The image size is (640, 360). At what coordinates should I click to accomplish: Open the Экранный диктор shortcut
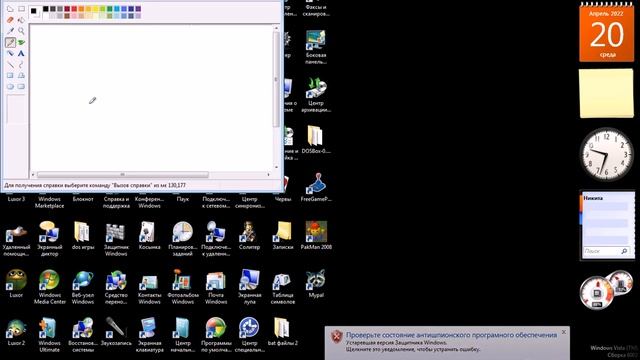[49, 239]
